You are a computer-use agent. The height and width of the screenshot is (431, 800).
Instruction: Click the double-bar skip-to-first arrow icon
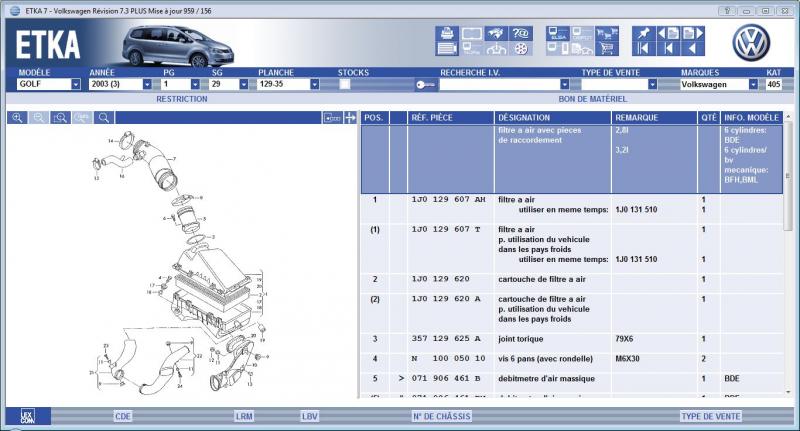pyautogui.click(x=643, y=48)
